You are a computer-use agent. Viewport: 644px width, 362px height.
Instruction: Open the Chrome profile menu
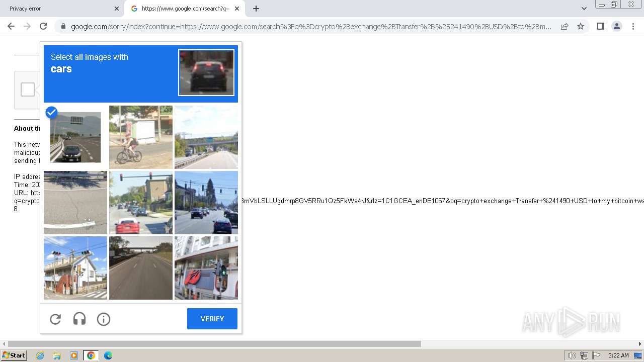617,26
